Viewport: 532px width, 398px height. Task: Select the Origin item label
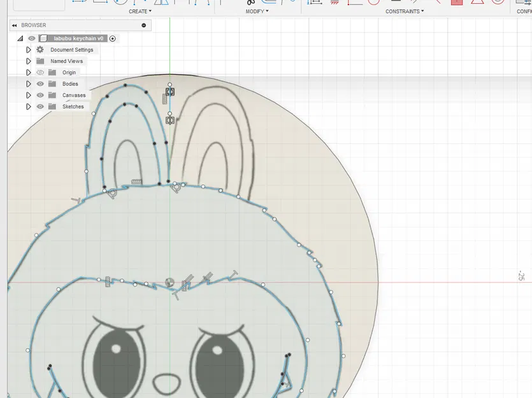69,73
